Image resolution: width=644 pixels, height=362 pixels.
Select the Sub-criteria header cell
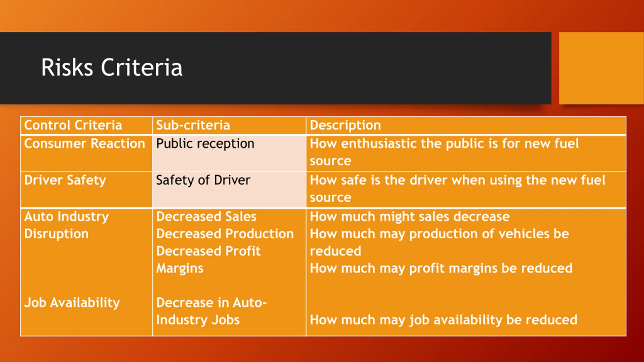(x=229, y=125)
